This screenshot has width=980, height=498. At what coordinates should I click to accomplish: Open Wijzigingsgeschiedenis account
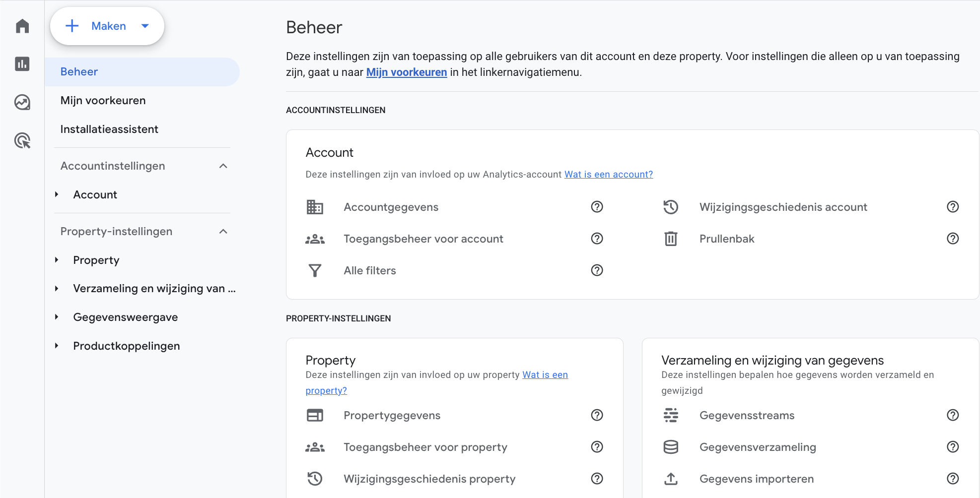(x=783, y=207)
